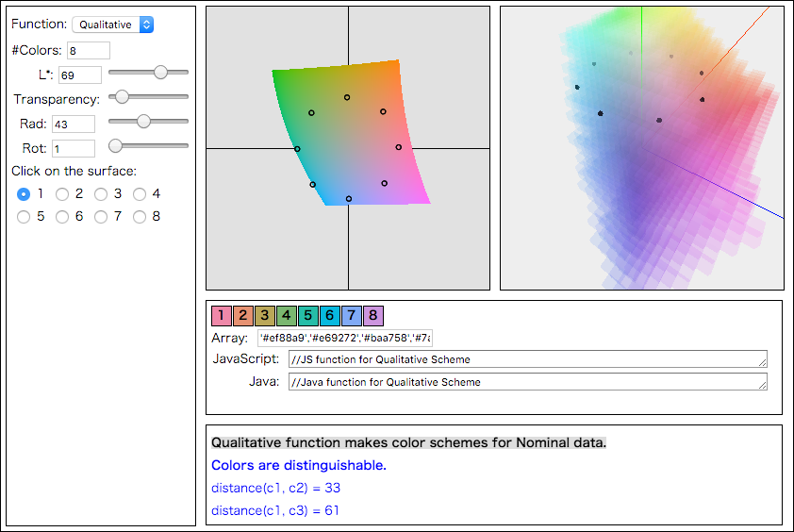Click 'distance(c1, c3) = 61' text
The image size is (794, 532).
[x=275, y=510]
